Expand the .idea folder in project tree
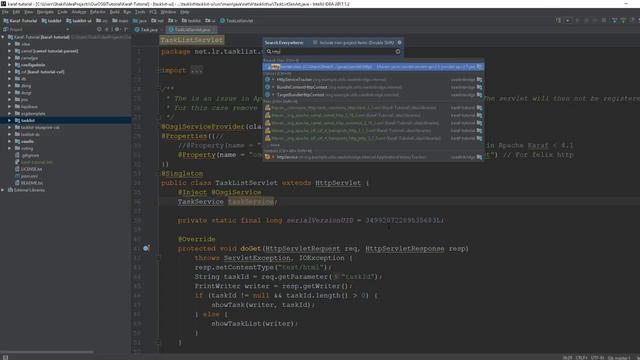This screenshot has width=640, height=360. 9,44
